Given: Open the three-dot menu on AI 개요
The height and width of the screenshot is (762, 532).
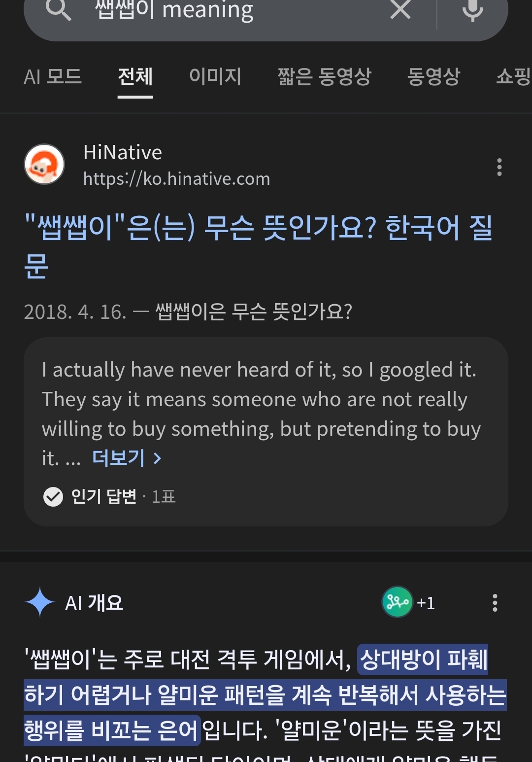Looking at the screenshot, I should tap(495, 602).
